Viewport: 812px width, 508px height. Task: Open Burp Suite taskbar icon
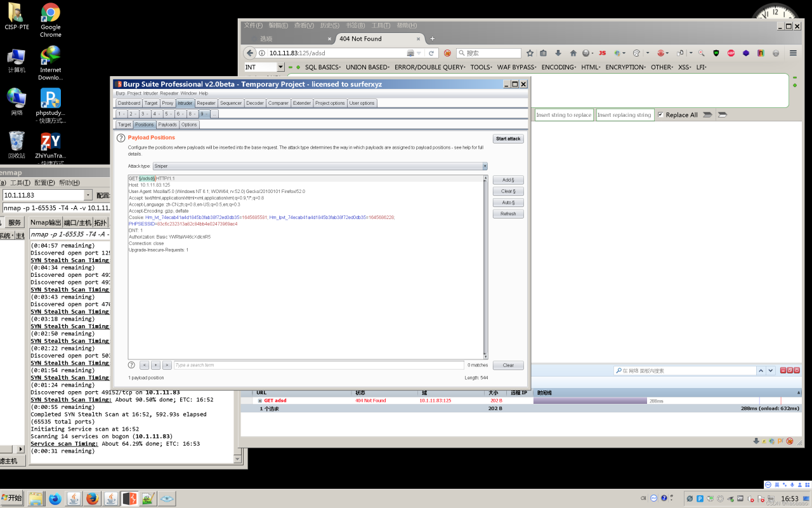129,498
